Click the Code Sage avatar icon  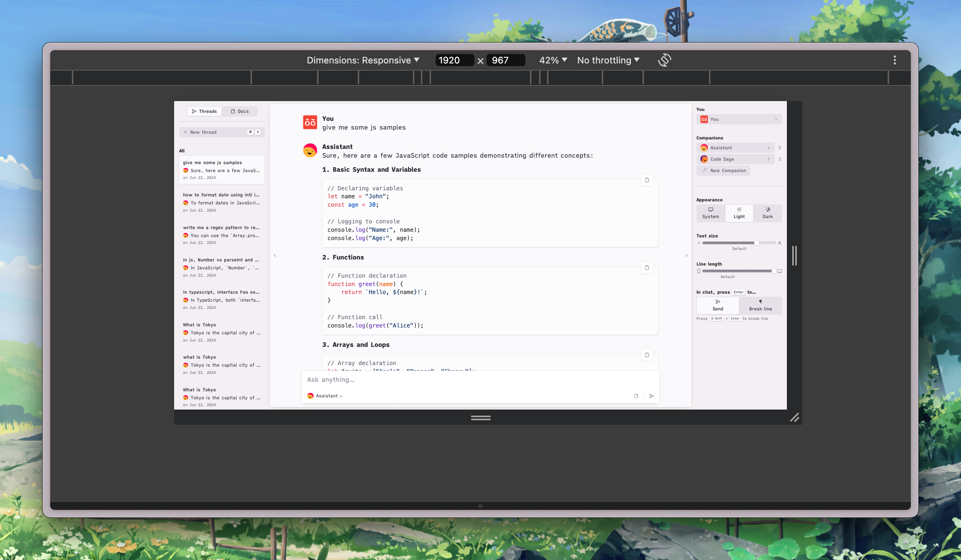coord(704,159)
